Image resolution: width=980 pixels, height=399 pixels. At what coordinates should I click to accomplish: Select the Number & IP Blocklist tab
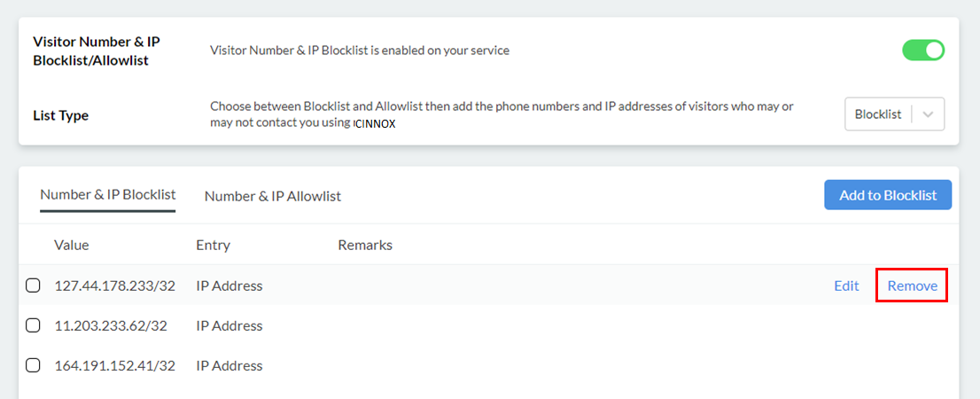tap(108, 195)
